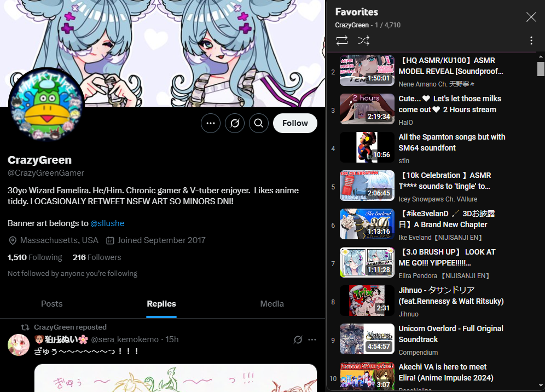Viewport: 545px width, 392px height.
Task: Close the Favorites playlist panel
Action: (x=531, y=16)
